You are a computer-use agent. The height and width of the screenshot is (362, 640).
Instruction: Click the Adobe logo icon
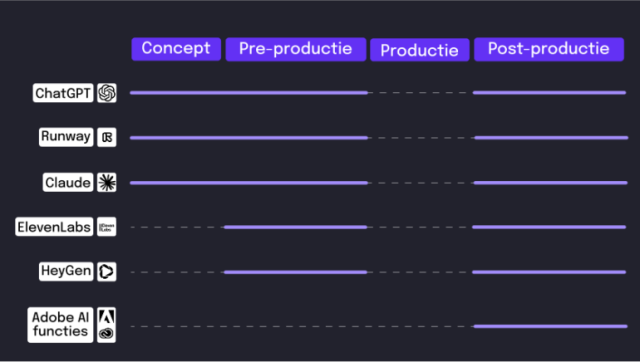pos(107,325)
